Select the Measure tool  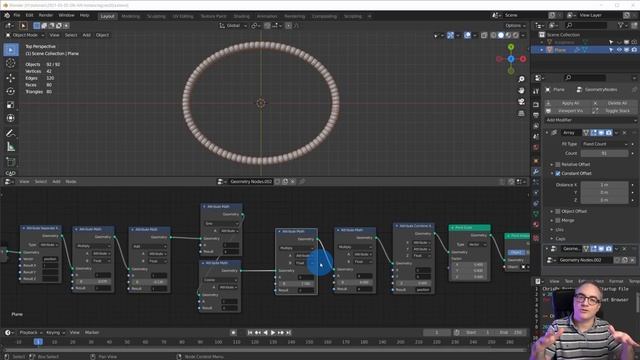11,147
